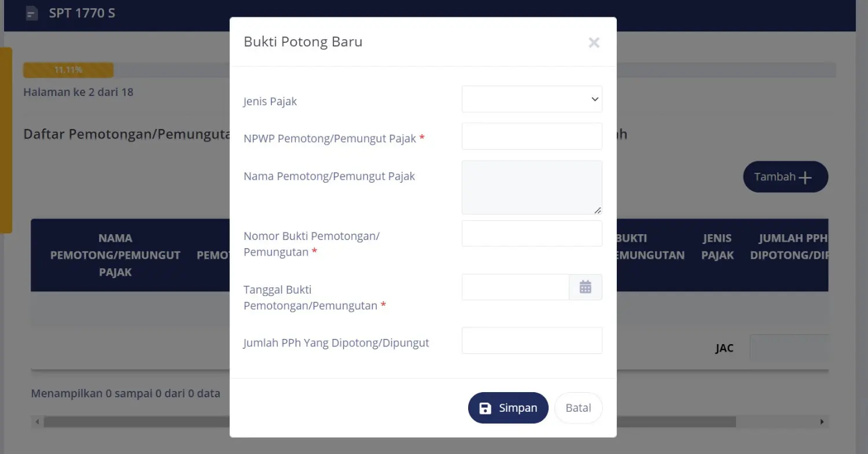Viewport: 868px width, 454px height.
Task: Close the Bukti Potong Baru dialog
Action: coord(594,42)
